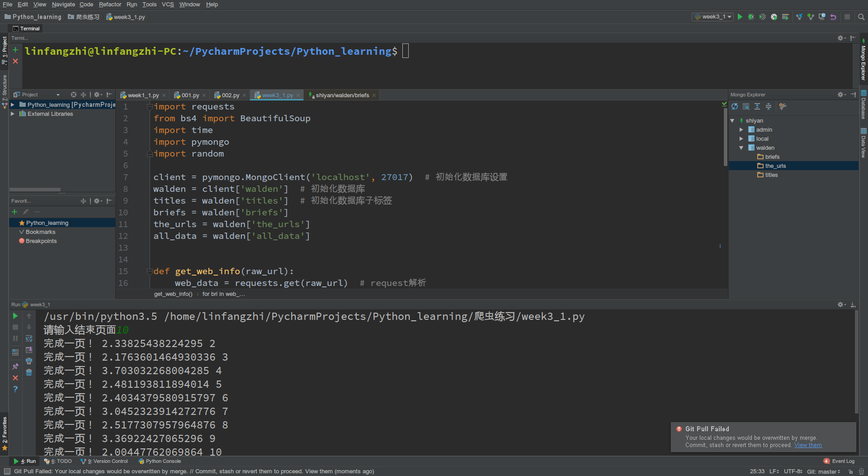Collapse shiyan server node
Screen dimensions: 868x476
pyautogui.click(x=732, y=121)
